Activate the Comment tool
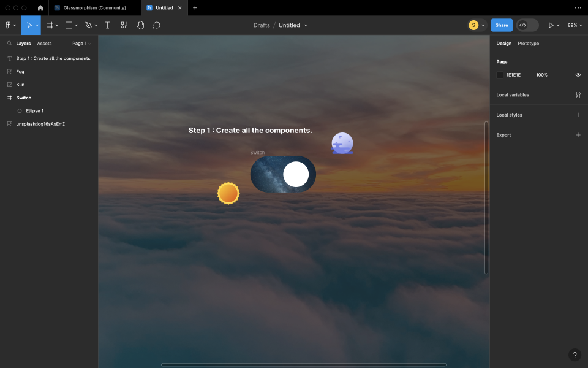The width and height of the screenshot is (588, 368). point(156,25)
